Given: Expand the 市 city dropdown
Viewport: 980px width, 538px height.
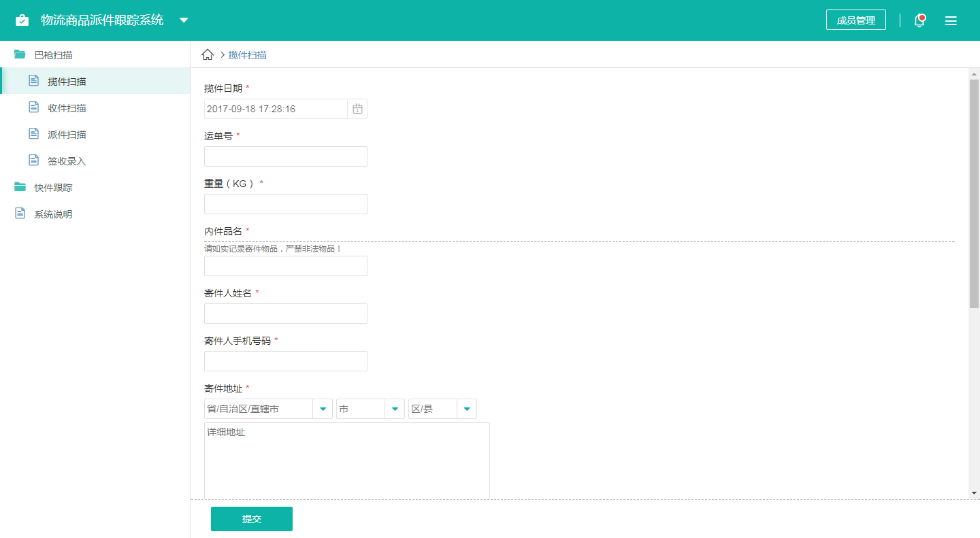Looking at the screenshot, I should tap(395, 408).
